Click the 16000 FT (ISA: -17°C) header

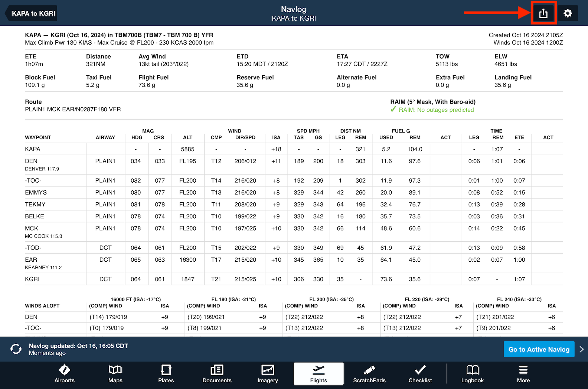[x=136, y=300]
